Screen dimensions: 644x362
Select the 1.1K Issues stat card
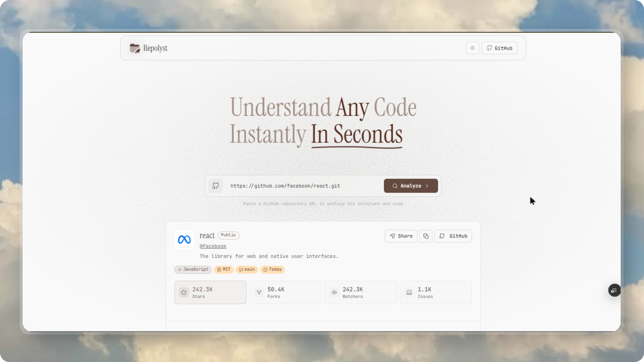tap(436, 292)
